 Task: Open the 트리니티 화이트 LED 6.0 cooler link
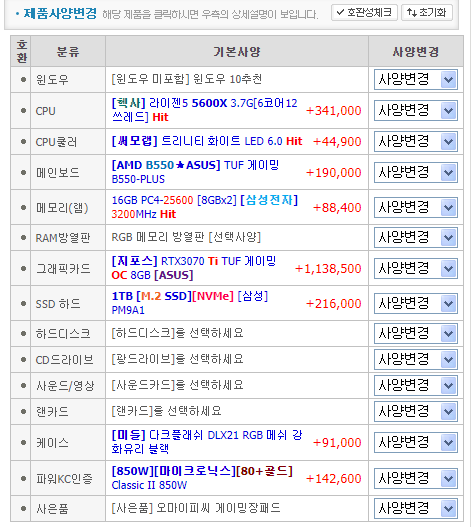tap(207, 141)
